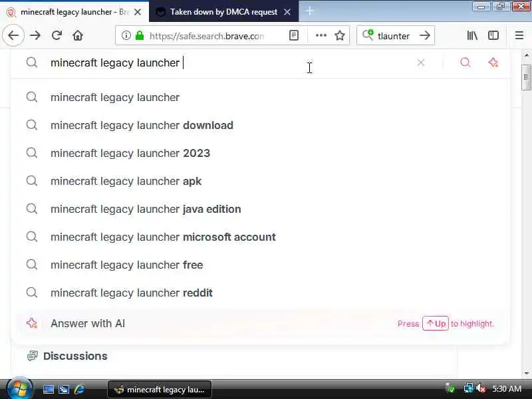The image size is (532, 399).
Task: Reload the current page
Action: (57, 35)
